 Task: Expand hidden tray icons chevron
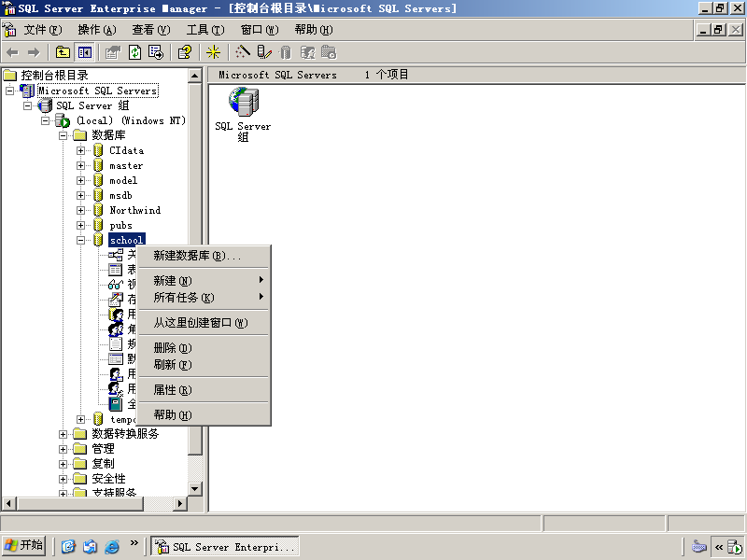719,547
